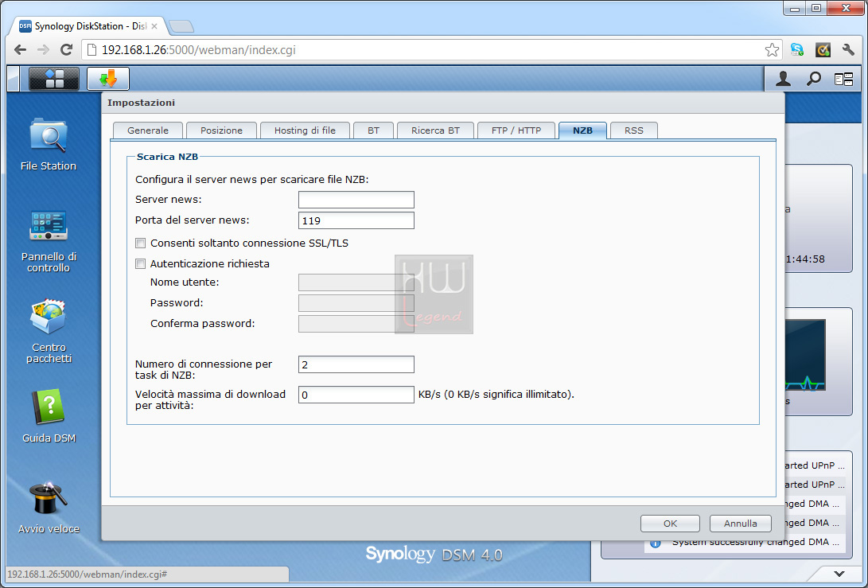Switch to the Ricerca BT tab
This screenshot has height=588, width=868.
[x=436, y=130]
